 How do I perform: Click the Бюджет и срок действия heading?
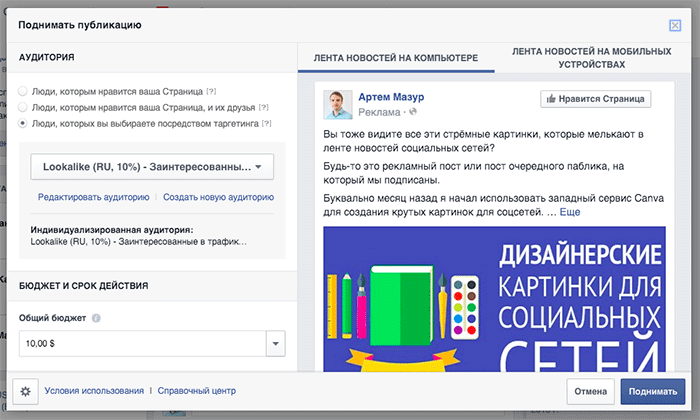click(83, 286)
